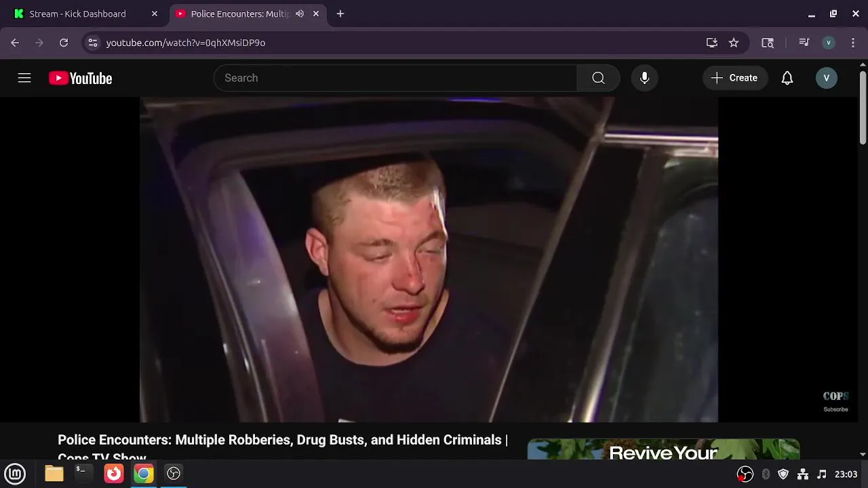The width and height of the screenshot is (868, 488).
Task: Go back in browser history
Action: coord(15,43)
